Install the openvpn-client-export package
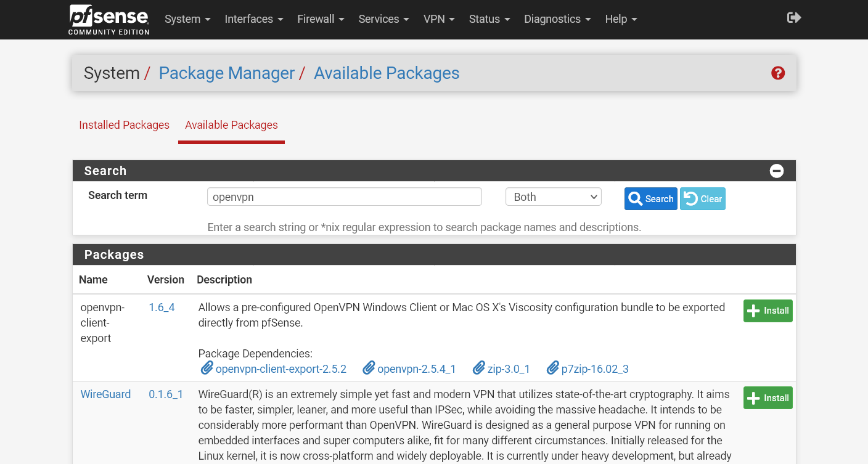Screen dimensions: 868x464 (x=768, y=311)
